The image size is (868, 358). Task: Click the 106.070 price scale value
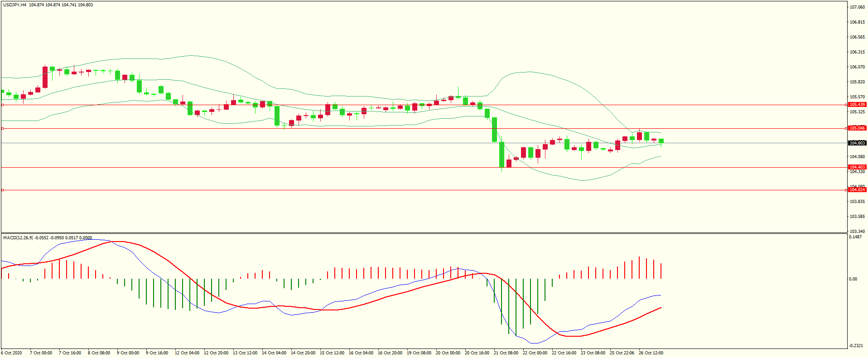pos(857,67)
